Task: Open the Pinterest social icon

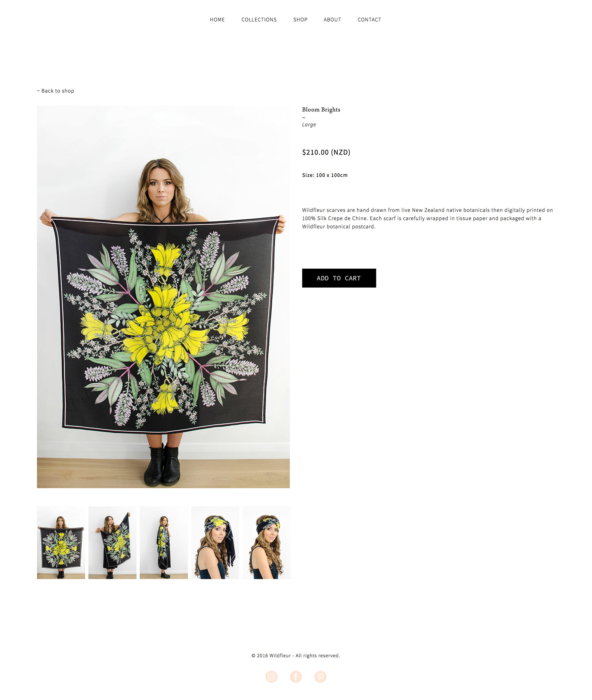Action: (x=320, y=677)
